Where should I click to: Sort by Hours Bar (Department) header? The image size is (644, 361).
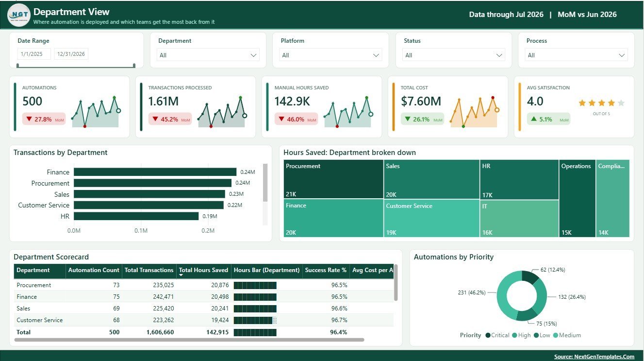[266, 271]
